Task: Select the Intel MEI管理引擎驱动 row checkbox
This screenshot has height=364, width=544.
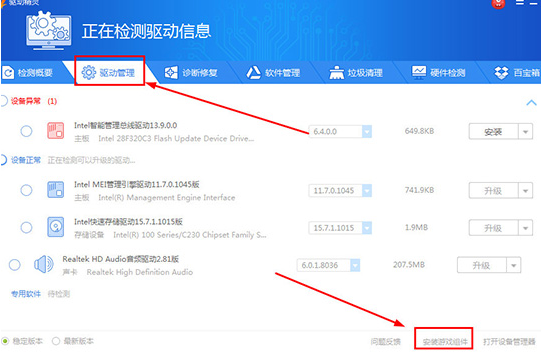Action: click(26, 190)
